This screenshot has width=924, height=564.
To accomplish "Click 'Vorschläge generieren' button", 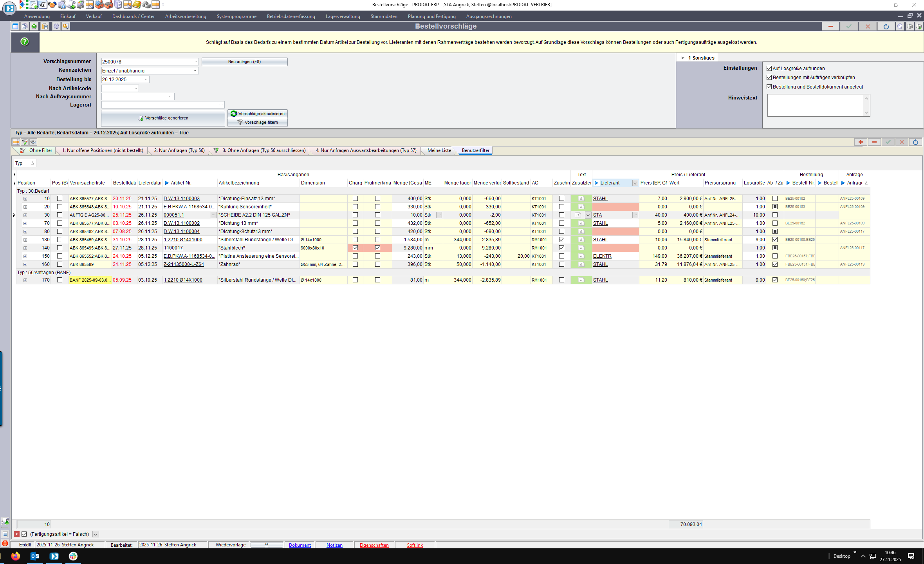I will 163,118.
